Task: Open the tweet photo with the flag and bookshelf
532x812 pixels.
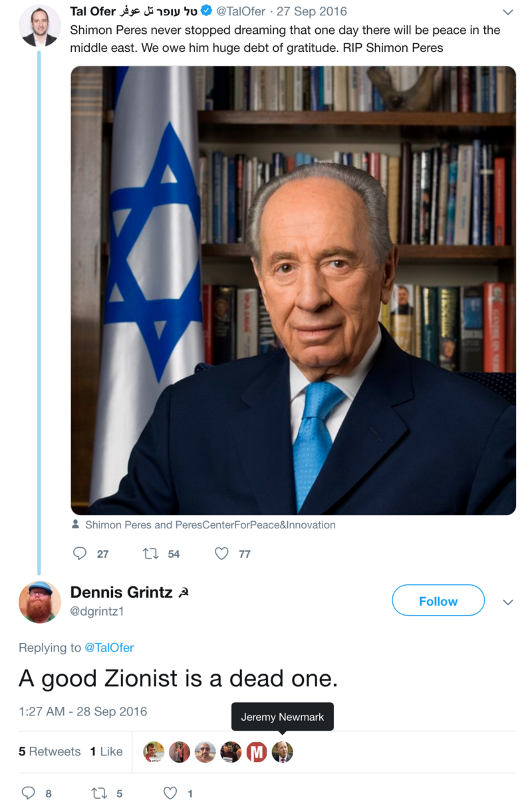Action: 293,290
